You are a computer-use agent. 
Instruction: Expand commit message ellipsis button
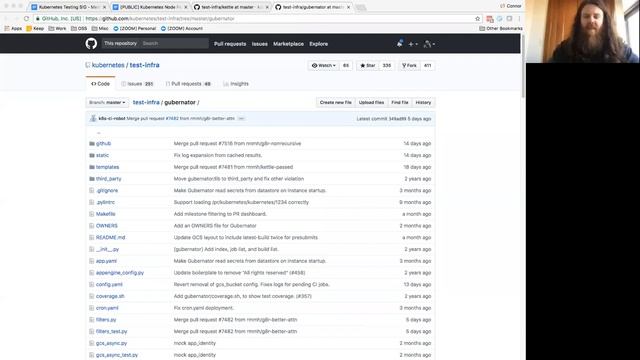point(241,118)
